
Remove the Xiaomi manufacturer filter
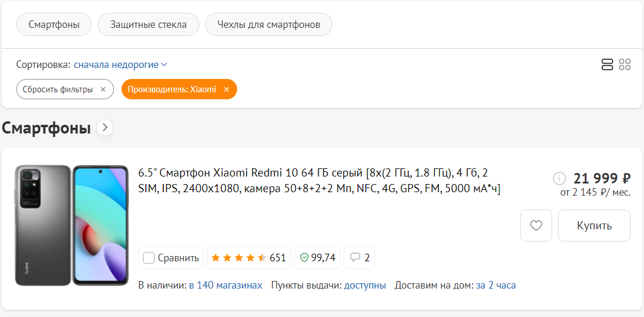point(227,89)
